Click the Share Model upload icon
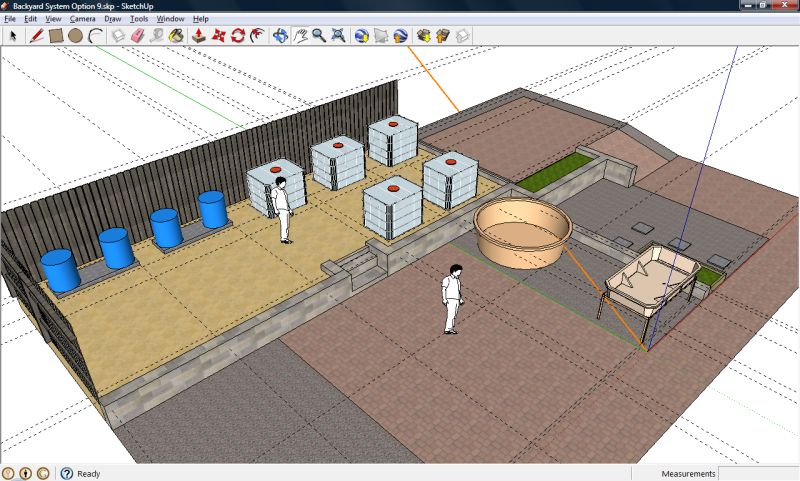The image size is (800, 481). [x=443, y=36]
